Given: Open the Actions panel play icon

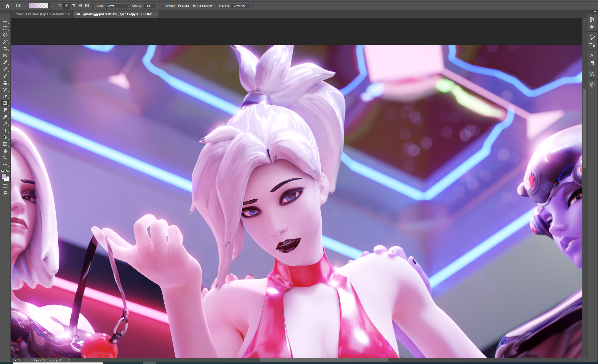Looking at the screenshot, I should 592,27.
